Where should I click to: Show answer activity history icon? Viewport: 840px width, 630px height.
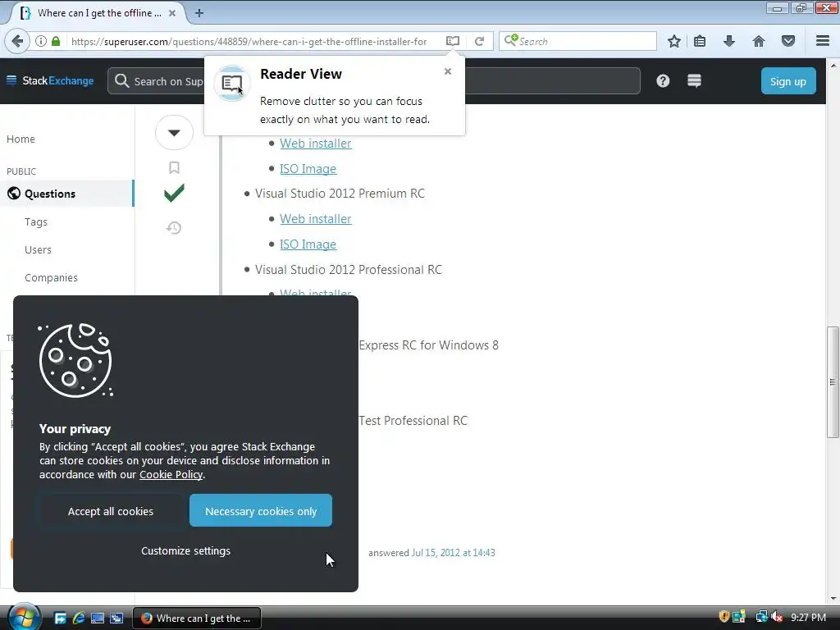(174, 228)
